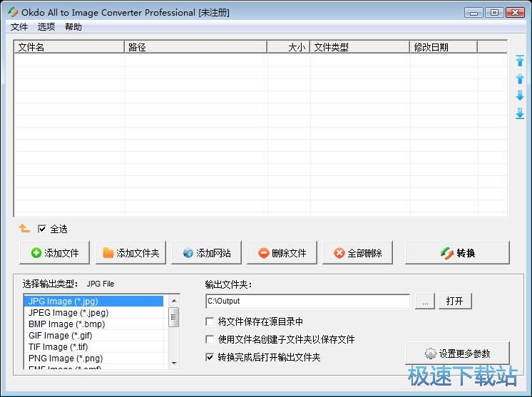Move selected file up one position
Screen dimensions: 532x397
[520, 78]
